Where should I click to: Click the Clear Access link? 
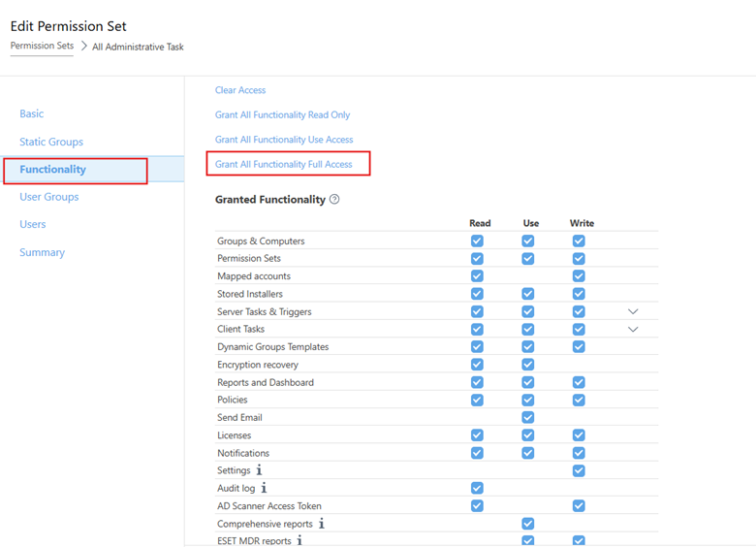click(x=240, y=90)
